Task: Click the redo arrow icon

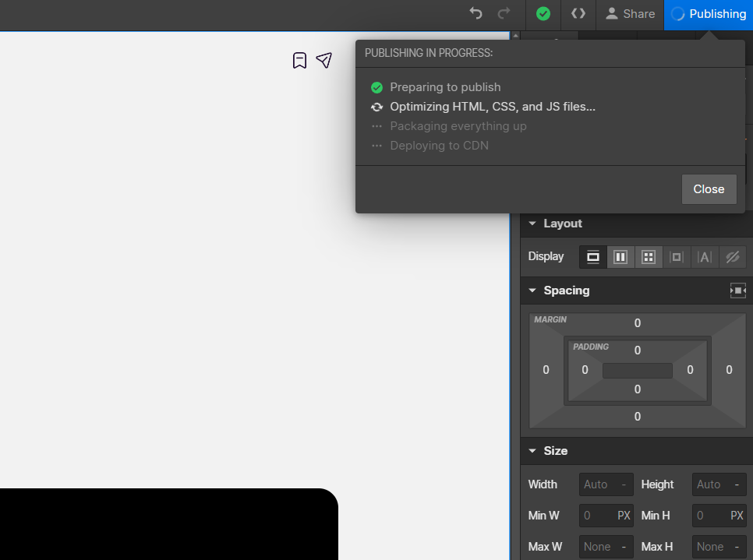Action: [x=504, y=13]
